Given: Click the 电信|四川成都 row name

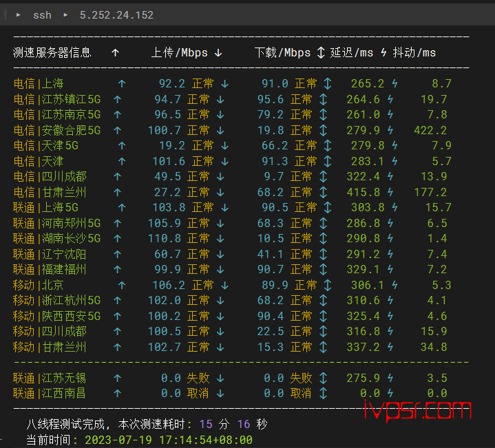Looking at the screenshot, I should tap(50, 176).
